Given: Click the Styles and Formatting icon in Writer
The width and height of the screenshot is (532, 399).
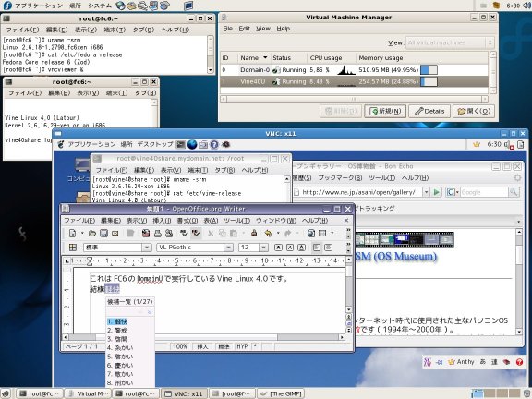Looking at the screenshot, I should (x=73, y=248).
